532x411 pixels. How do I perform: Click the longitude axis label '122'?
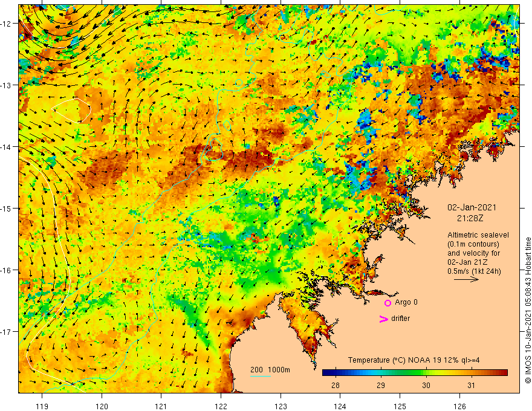[221, 406]
